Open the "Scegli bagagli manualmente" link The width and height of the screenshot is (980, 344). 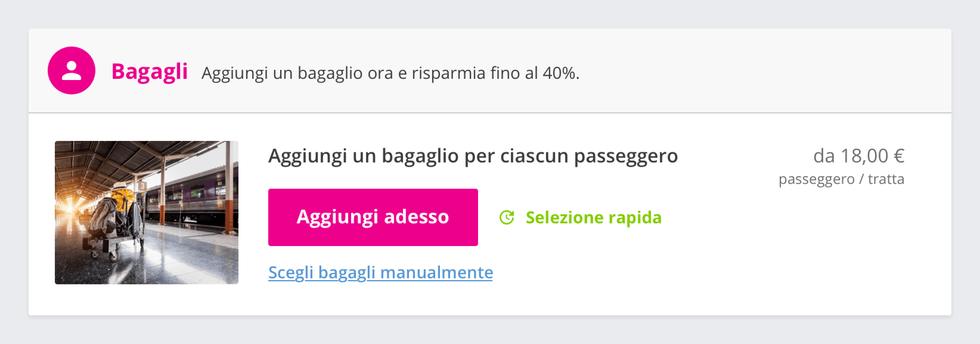pyautogui.click(x=380, y=272)
